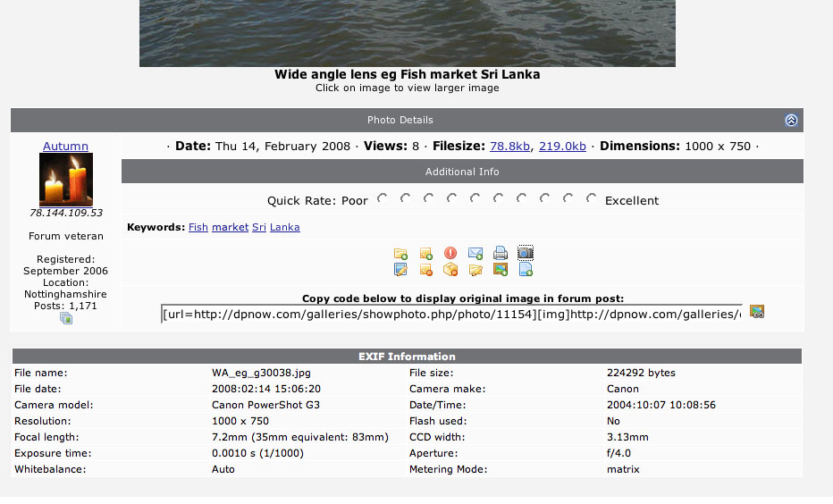Click the candle avatar image of Autumn

point(66,180)
